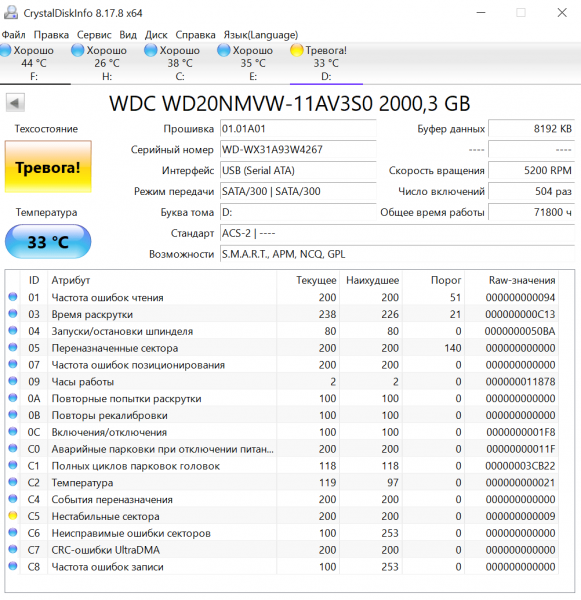Click the Raw-значения column header
Image resolution: width=581 pixels, height=600 pixels.
pyautogui.click(x=522, y=280)
